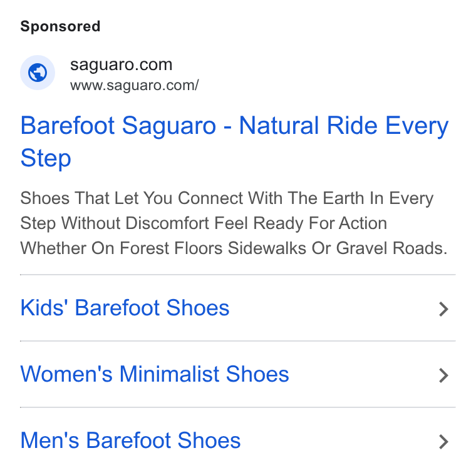Click the word Step in the headline
Viewport: 476px width, 473px height.
click(x=46, y=158)
